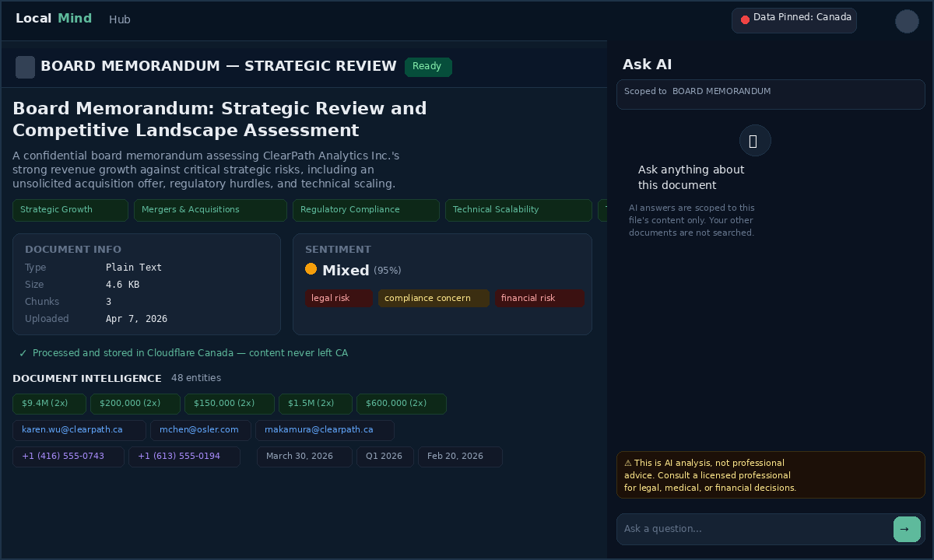Click the $150,000 (2x) entity chip
The width and height of the screenshot is (934, 560).
(x=230, y=404)
